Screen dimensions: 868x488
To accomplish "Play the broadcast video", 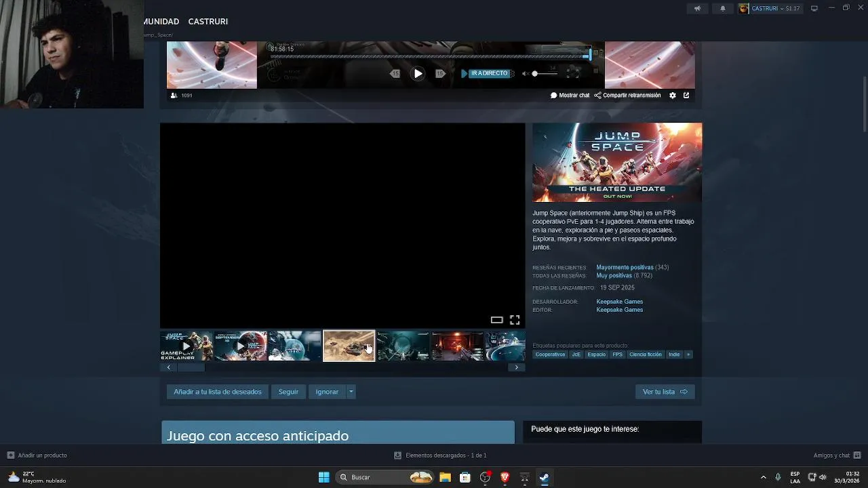I will point(418,73).
